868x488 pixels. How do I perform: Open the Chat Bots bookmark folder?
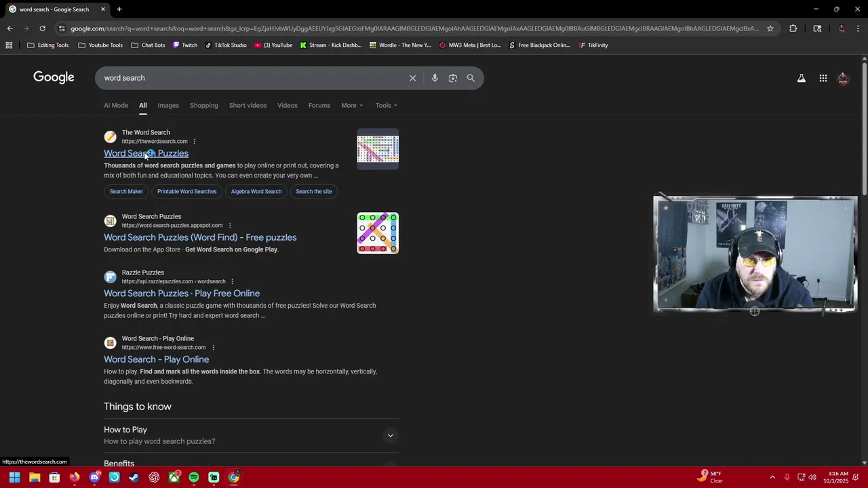(148, 45)
